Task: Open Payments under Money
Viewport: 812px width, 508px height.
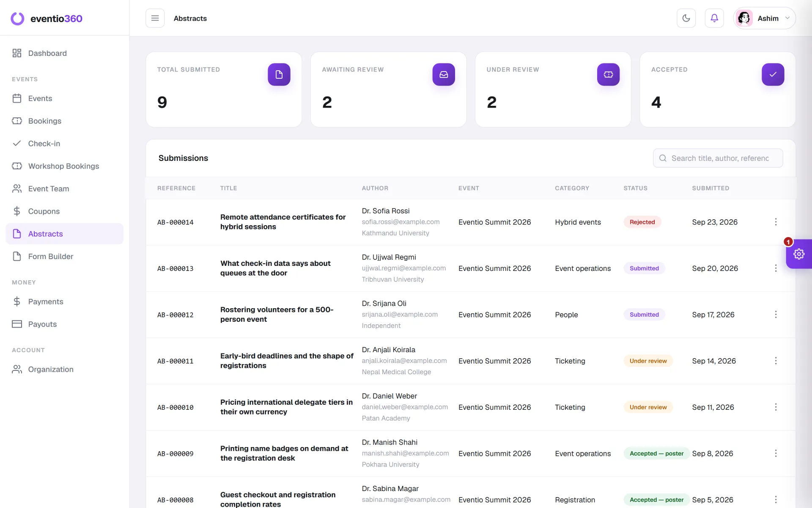Action: [65, 302]
